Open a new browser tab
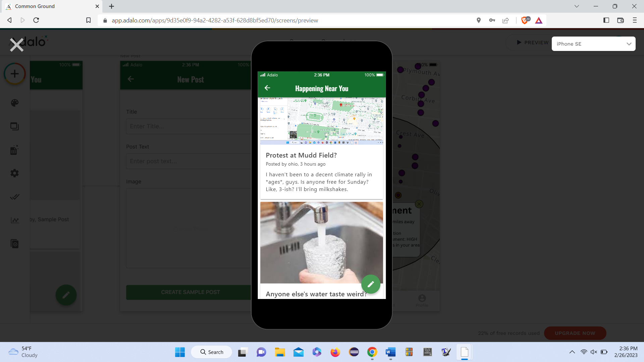644x362 pixels. pyautogui.click(x=112, y=6)
